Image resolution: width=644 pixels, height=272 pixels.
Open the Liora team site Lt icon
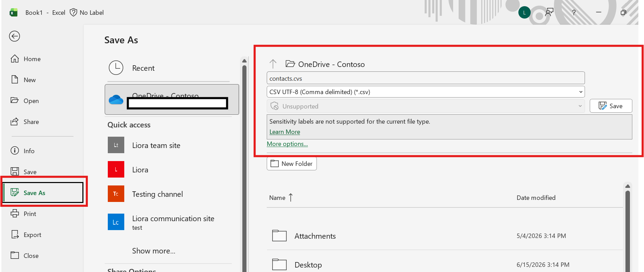pos(116,145)
